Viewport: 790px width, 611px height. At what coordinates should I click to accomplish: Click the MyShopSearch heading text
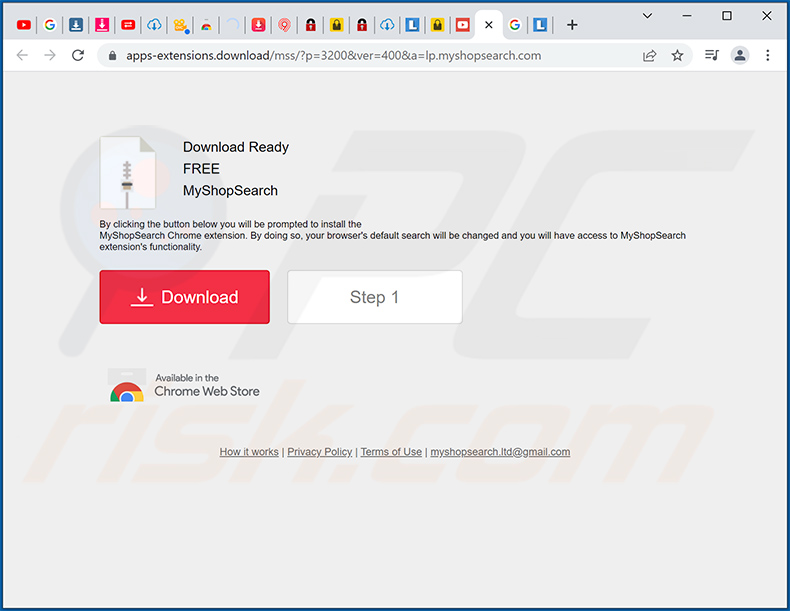[230, 190]
